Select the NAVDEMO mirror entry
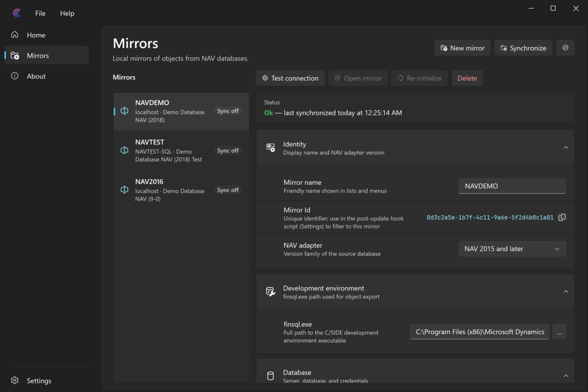The width and height of the screenshot is (588, 392). click(x=181, y=111)
